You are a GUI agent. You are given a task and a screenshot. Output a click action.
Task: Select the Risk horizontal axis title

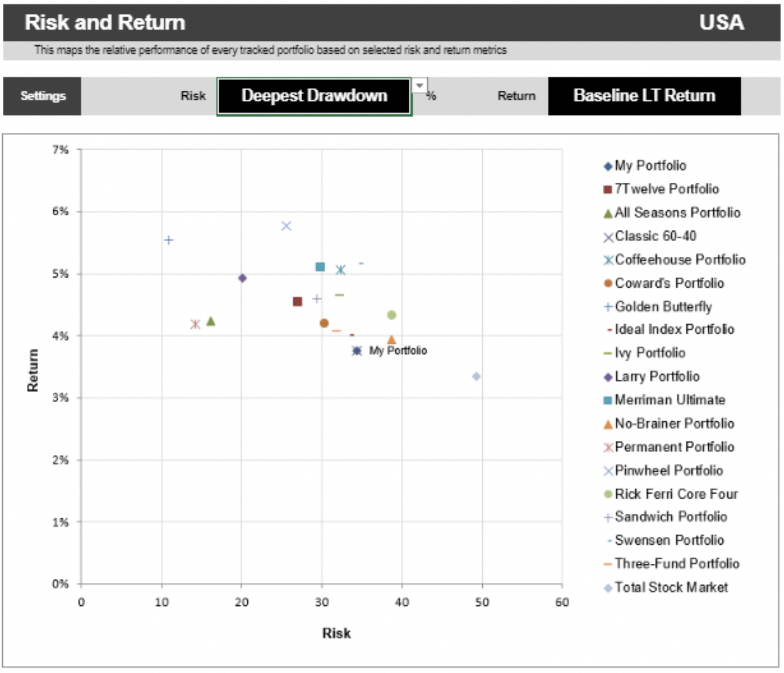pos(336,633)
